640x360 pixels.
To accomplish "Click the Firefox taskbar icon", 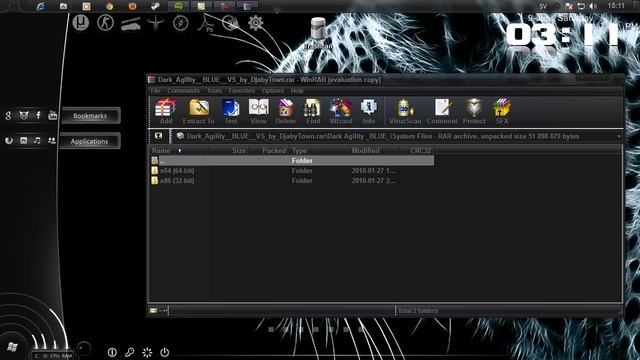I will [132, 6].
